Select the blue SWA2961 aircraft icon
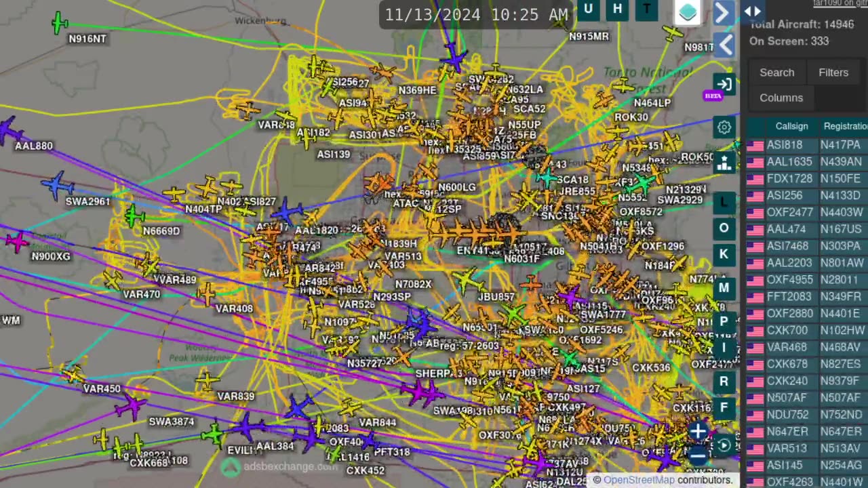Image resolution: width=868 pixels, height=488 pixels. (58, 186)
